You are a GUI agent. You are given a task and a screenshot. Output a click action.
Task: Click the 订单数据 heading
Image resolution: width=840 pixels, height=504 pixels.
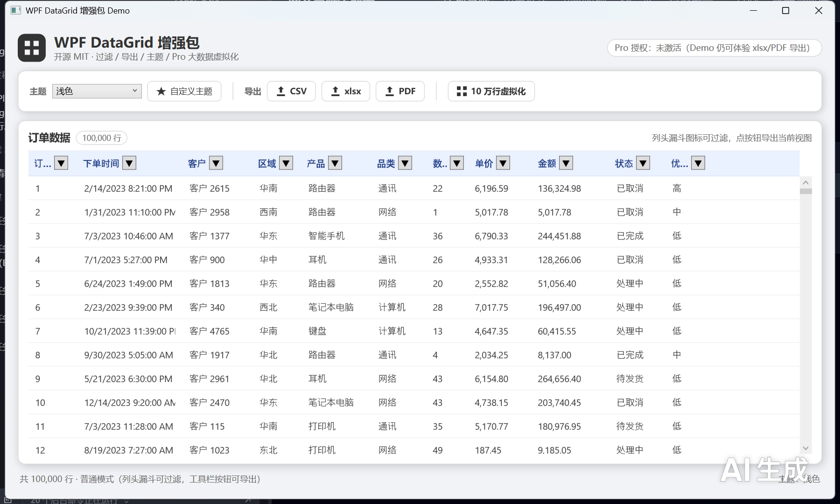pos(49,138)
